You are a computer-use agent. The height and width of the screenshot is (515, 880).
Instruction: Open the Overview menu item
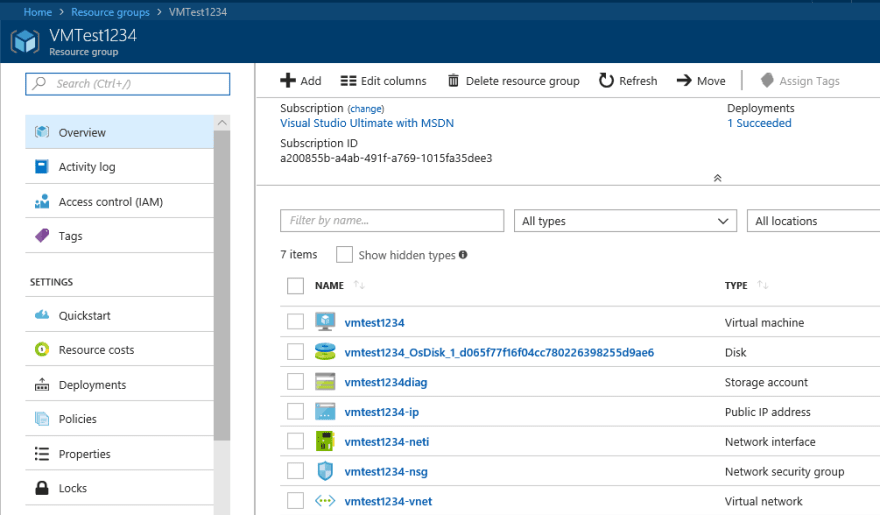[x=120, y=132]
